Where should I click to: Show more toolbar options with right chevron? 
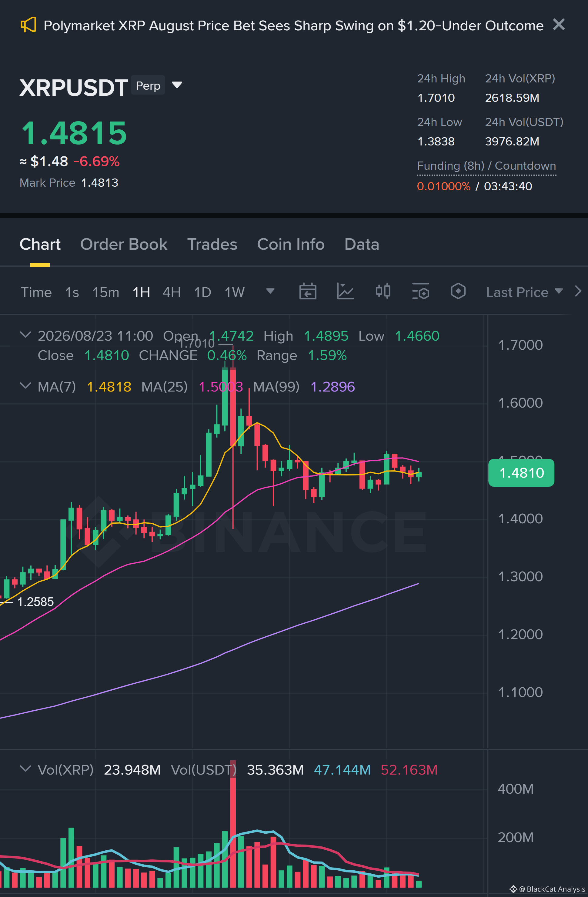point(578,291)
